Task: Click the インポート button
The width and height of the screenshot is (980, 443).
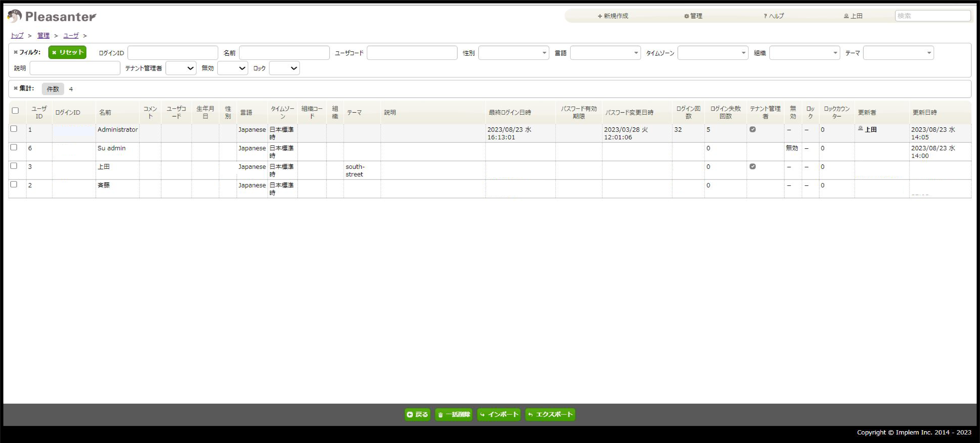Action: click(499, 414)
